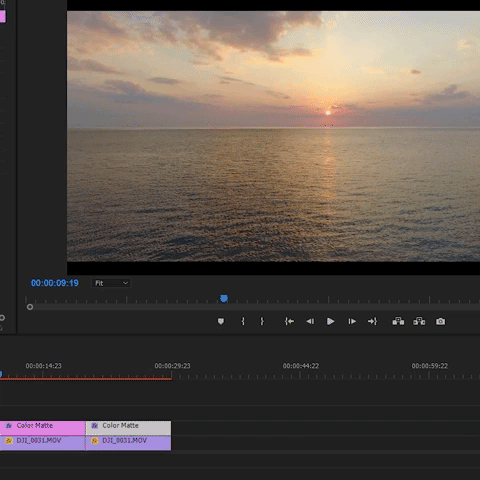Export frame with camera icon

coord(440,321)
